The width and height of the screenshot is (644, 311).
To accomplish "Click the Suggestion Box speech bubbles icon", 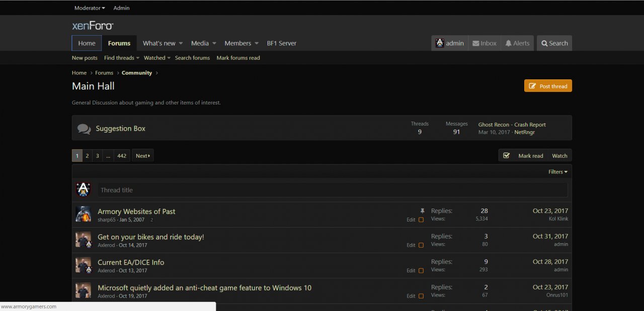I will (x=84, y=129).
